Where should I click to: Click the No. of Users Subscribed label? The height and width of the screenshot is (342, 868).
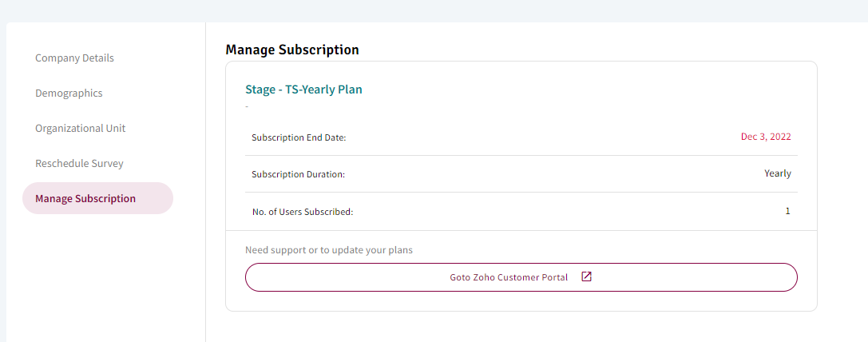303,212
